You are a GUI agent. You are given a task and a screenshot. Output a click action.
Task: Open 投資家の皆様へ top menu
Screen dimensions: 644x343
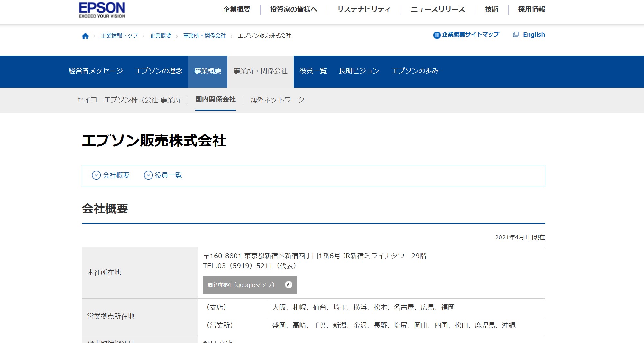[293, 10]
